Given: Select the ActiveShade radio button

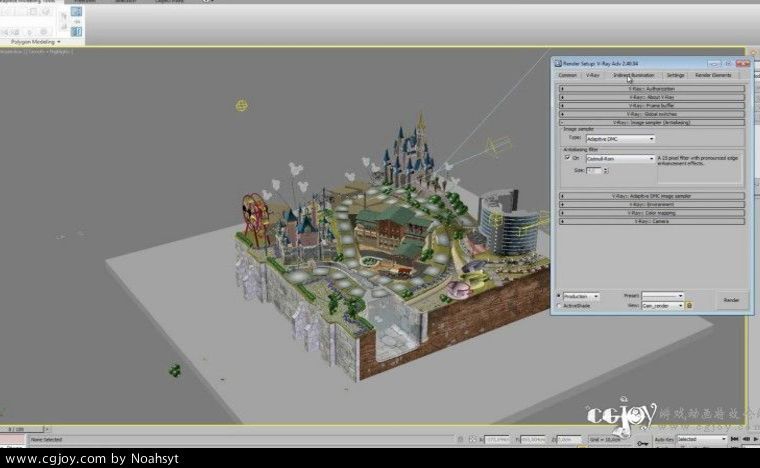Looking at the screenshot, I should tap(559, 306).
